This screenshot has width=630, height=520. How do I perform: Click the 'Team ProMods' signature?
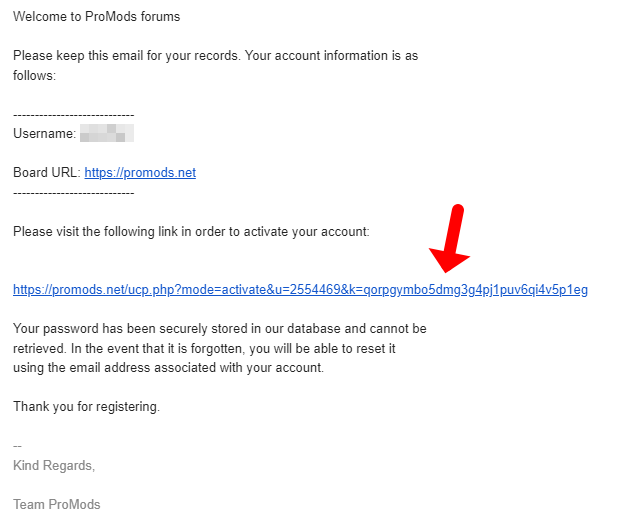click(57, 504)
